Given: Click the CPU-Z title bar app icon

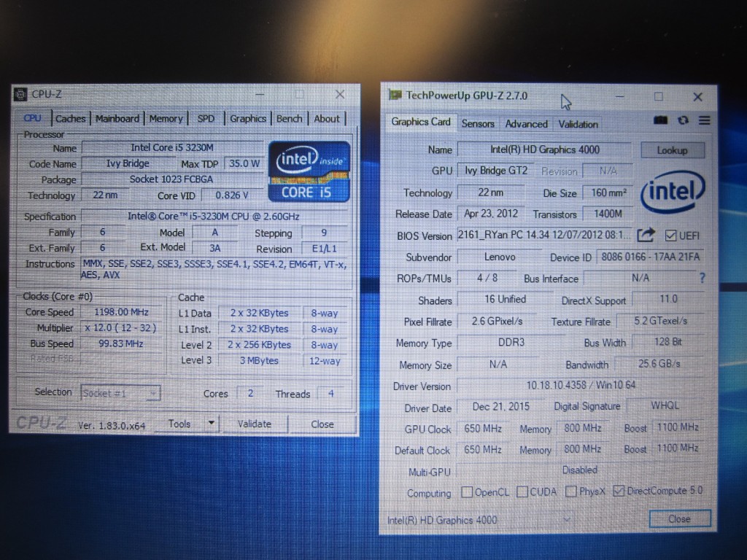Looking at the screenshot, I should pos(20,94).
